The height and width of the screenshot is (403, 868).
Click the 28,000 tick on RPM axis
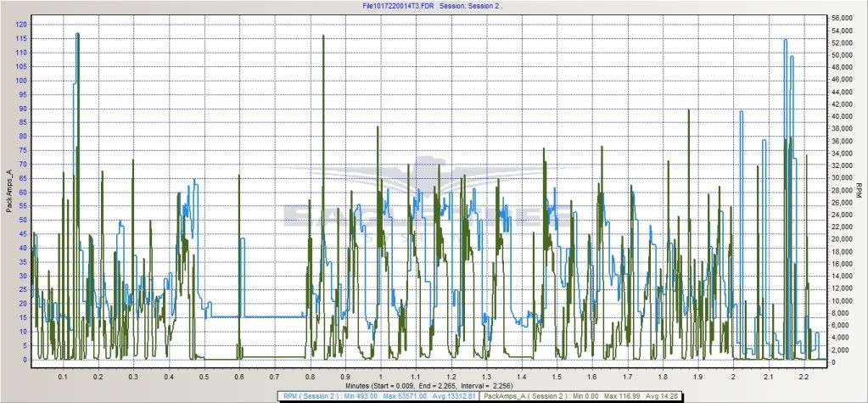pyautogui.click(x=843, y=189)
